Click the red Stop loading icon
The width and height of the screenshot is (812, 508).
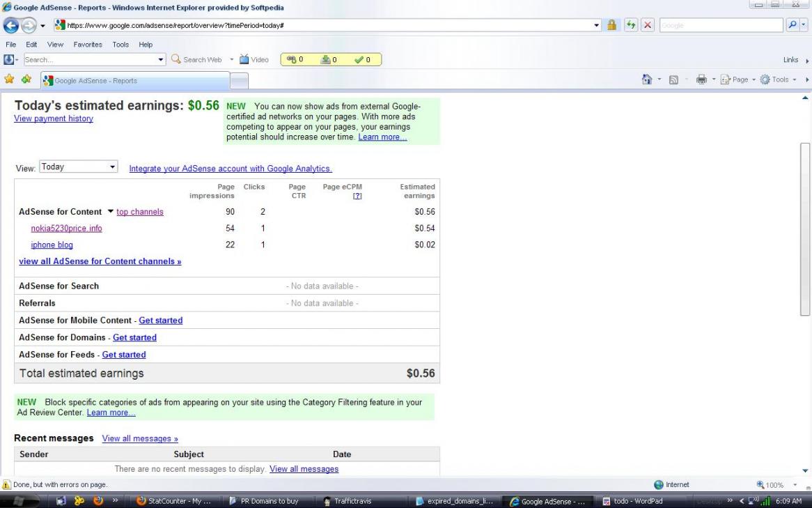click(648, 25)
